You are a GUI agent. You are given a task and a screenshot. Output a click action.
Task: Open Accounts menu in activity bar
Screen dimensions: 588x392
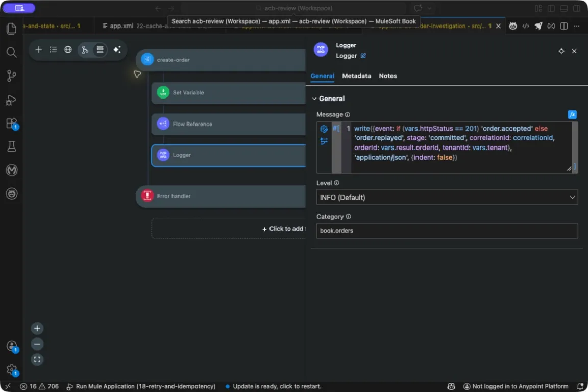coord(12,346)
